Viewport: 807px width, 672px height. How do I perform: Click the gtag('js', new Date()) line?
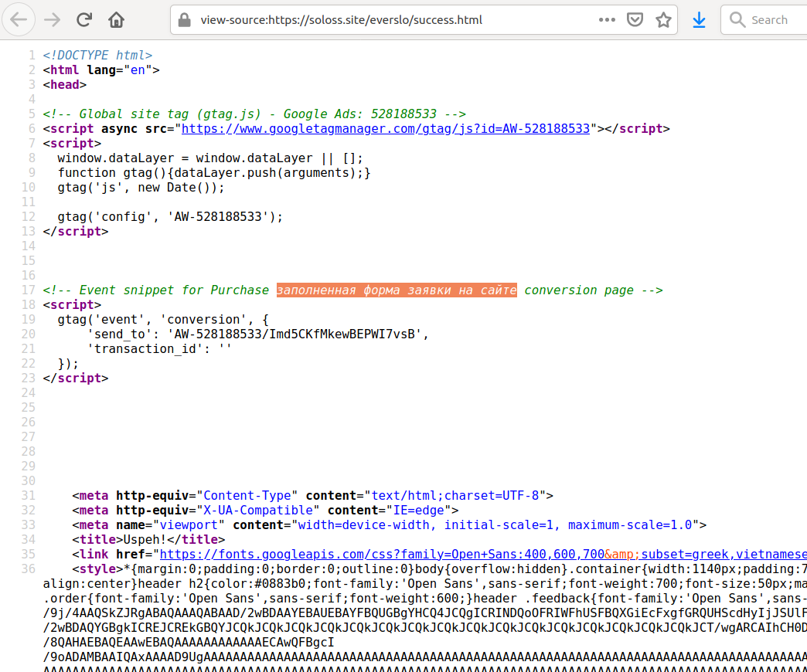pyautogui.click(x=141, y=187)
